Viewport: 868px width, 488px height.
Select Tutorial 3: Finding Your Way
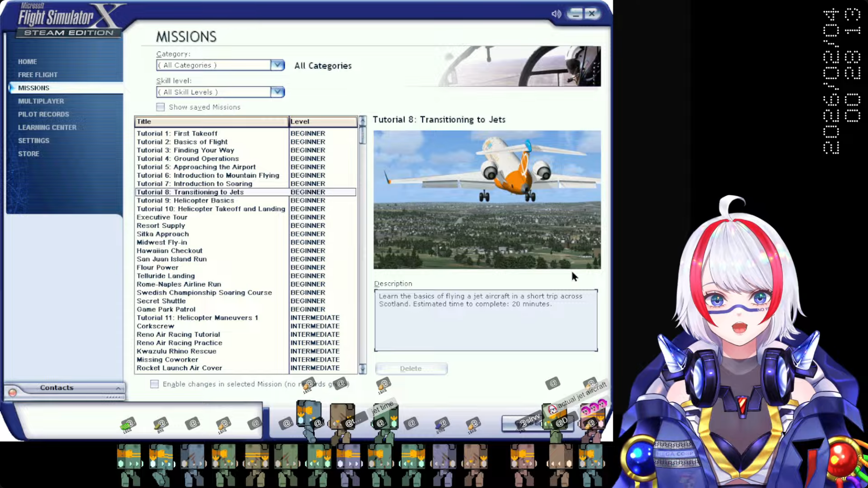click(246, 150)
